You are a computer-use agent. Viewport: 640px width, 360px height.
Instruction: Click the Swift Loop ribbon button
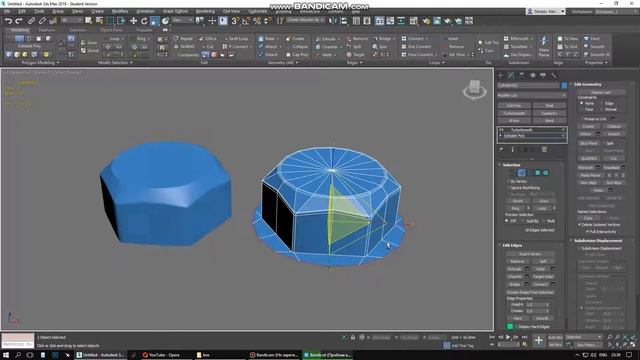[236, 38]
